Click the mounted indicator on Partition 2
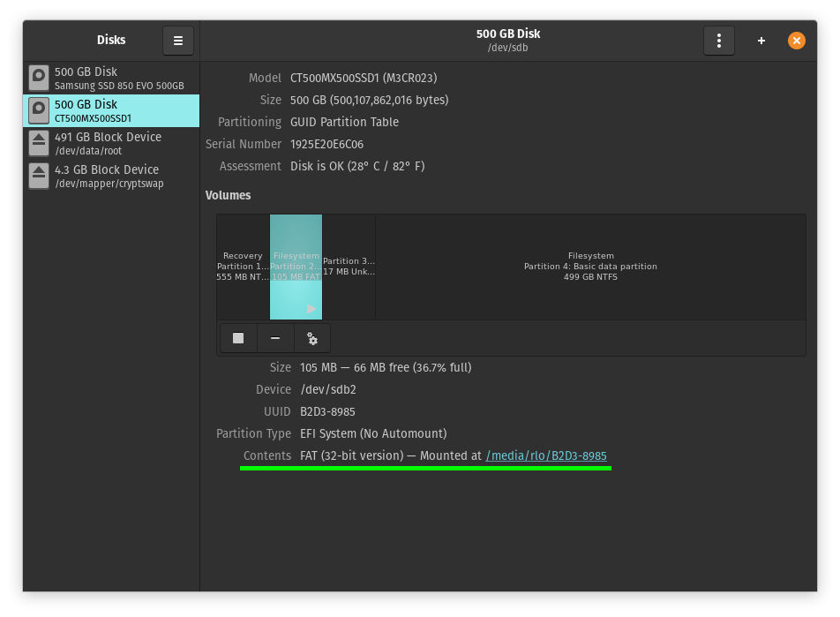Viewport: 840px width, 617px height. pyautogui.click(x=309, y=309)
